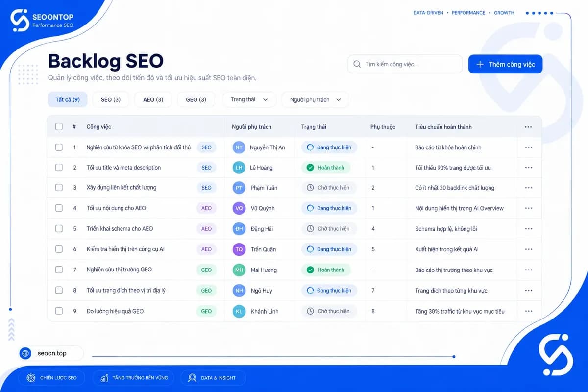Click Chờ thực hiện status of Phạm Tuấn
This screenshot has height=392, width=588.
(x=328, y=188)
